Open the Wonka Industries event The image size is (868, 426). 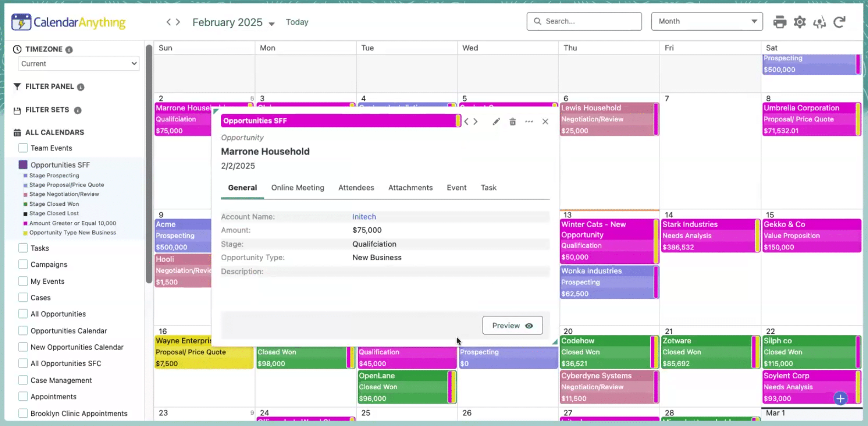(x=609, y=282)
